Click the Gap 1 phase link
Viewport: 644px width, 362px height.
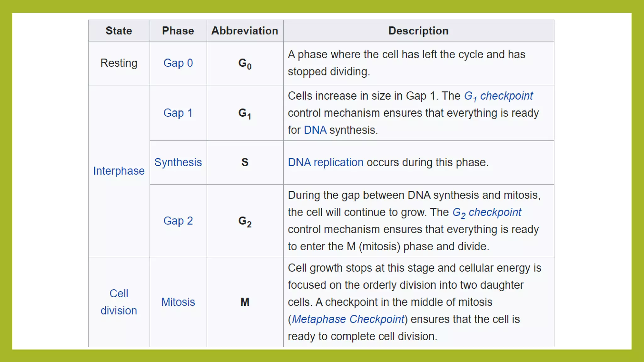click(x=178, y=113)
